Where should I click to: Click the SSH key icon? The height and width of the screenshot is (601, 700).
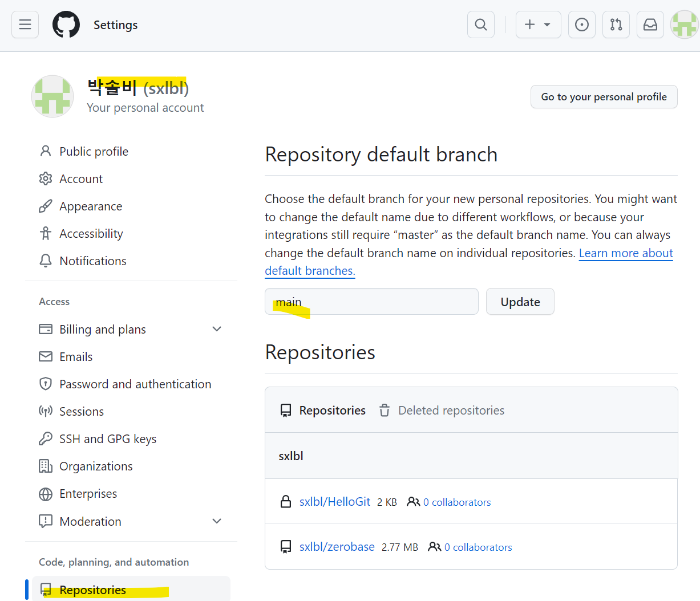(46, 438)
